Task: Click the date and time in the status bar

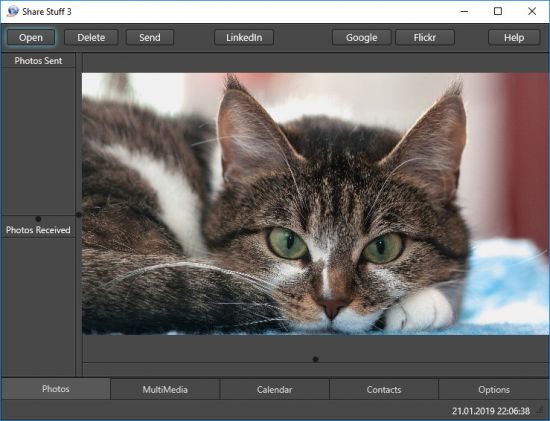Action: coord(491,411)
